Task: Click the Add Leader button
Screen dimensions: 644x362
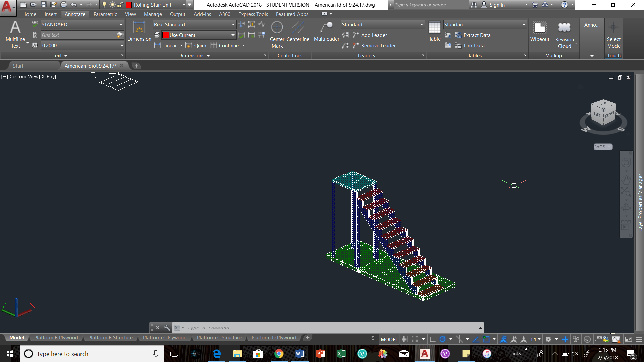Action: 374,35
